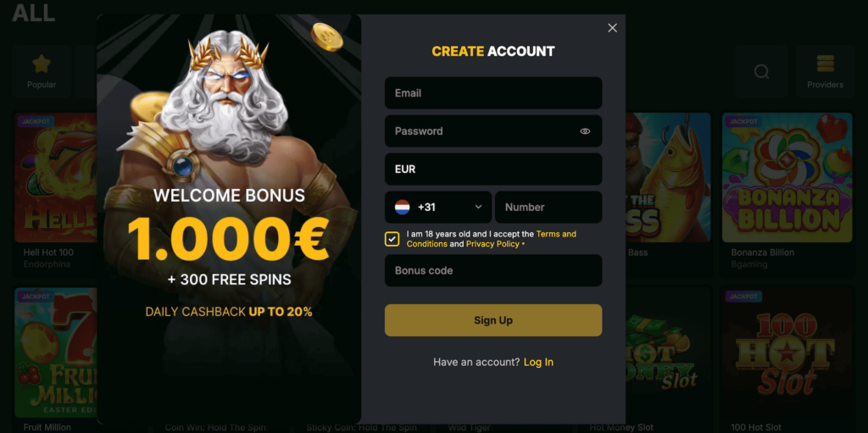
Task: Open the EUR currency selector
Action: tap(493, 169)
